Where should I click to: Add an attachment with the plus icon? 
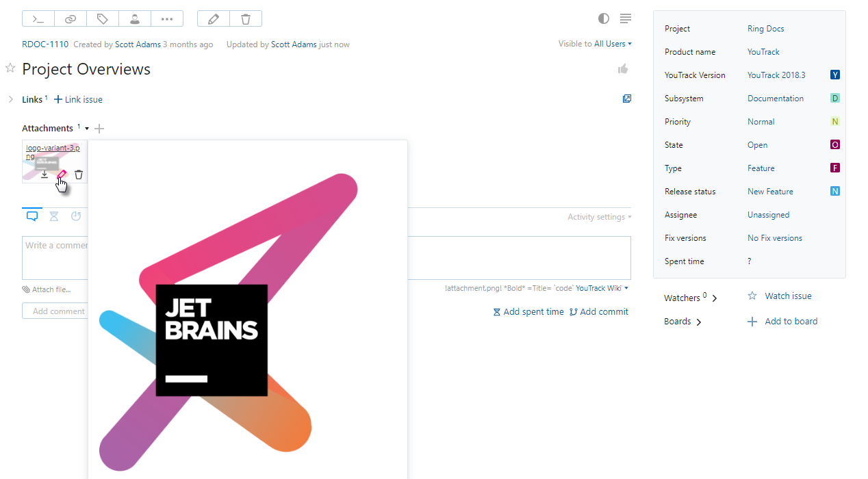(x=99, y=129)
